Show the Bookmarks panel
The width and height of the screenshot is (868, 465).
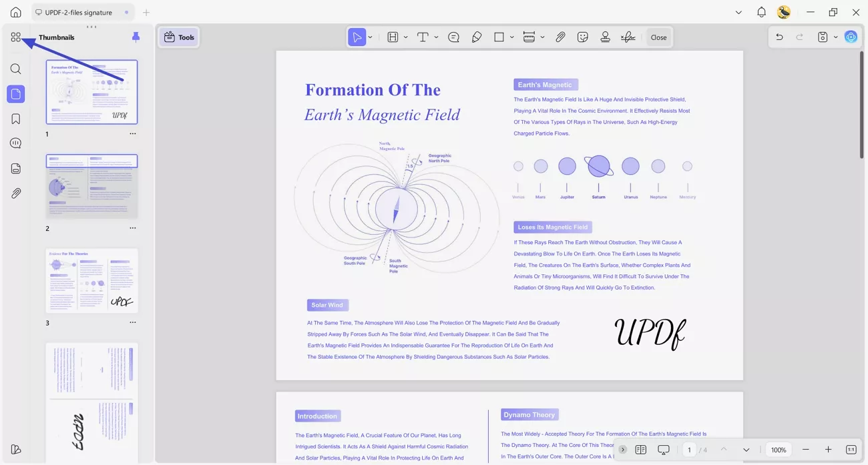coord(15,118)
